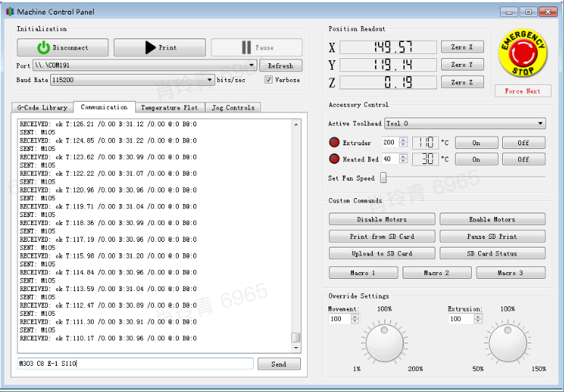Open the Jog Controls tab

(x=233, y=107)
